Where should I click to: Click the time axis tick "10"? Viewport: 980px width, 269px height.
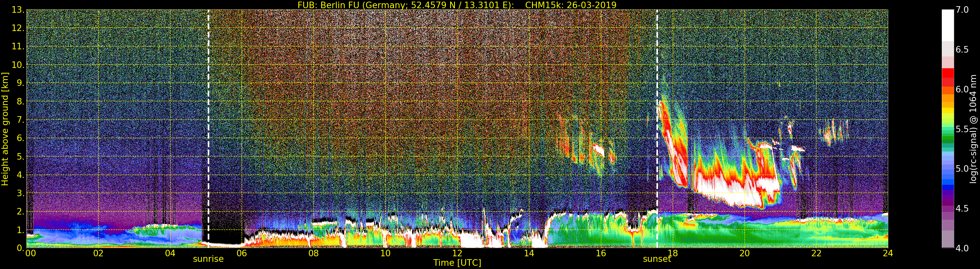click(385, 253)
